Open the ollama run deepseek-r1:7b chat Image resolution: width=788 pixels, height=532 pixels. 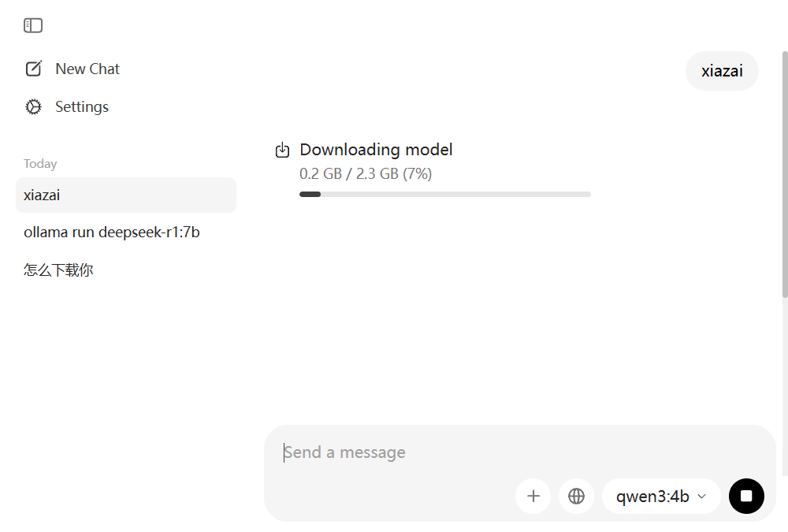click(x=112, y=233)
